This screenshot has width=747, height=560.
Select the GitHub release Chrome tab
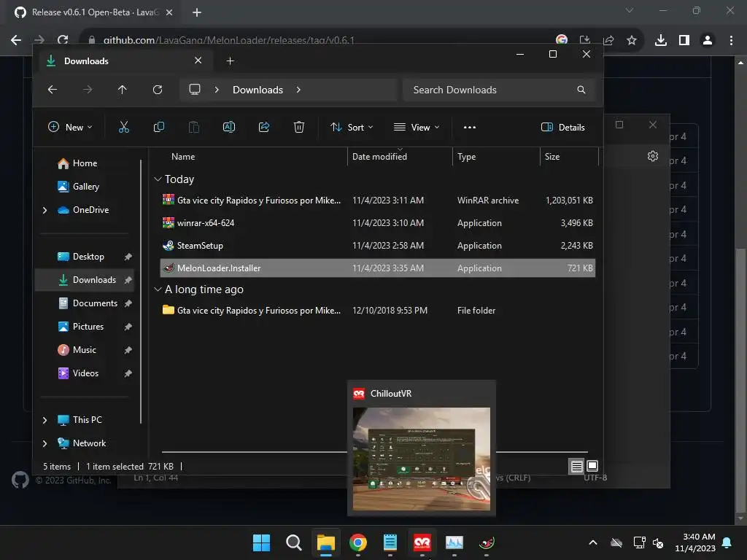coord(93,12)
